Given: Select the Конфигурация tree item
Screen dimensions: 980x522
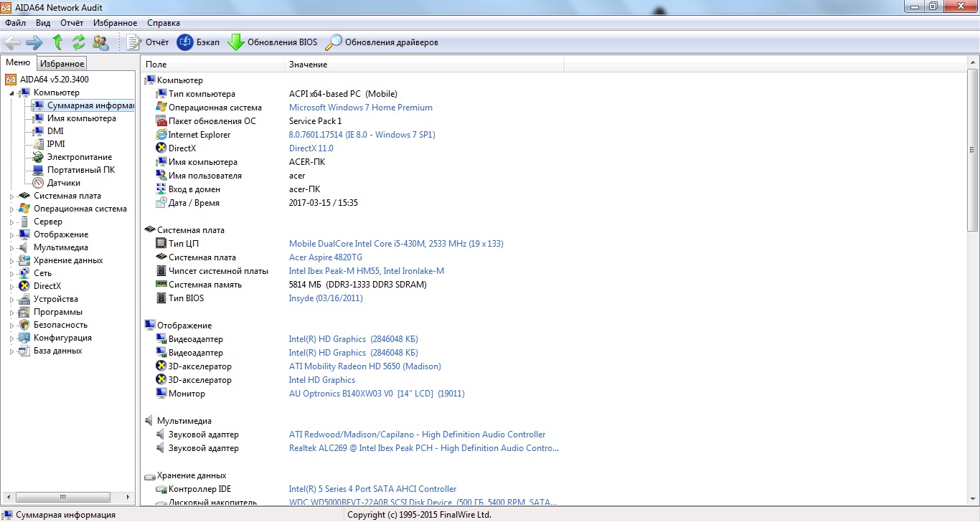Looking at the screenshot, I should click(x=62, y=338).
